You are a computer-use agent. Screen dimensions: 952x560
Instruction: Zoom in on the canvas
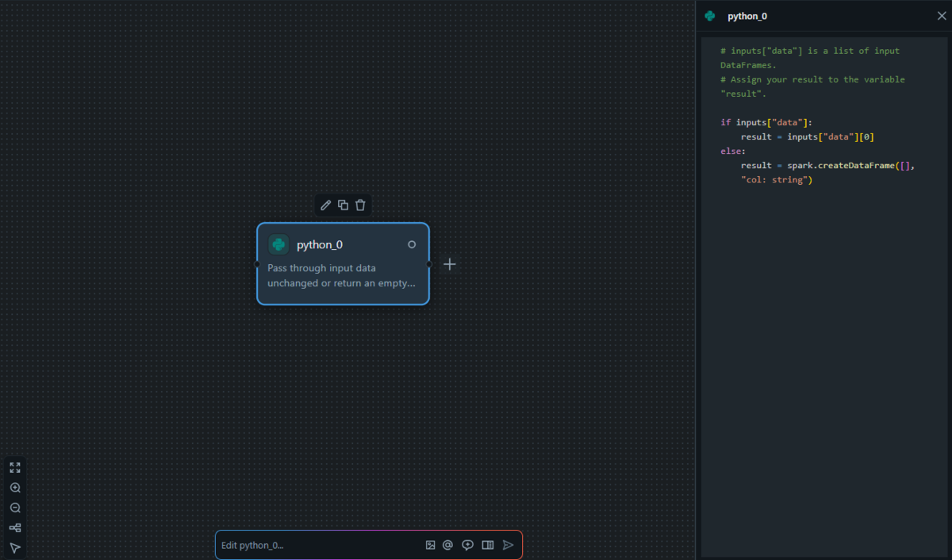(x=15, y=488)
